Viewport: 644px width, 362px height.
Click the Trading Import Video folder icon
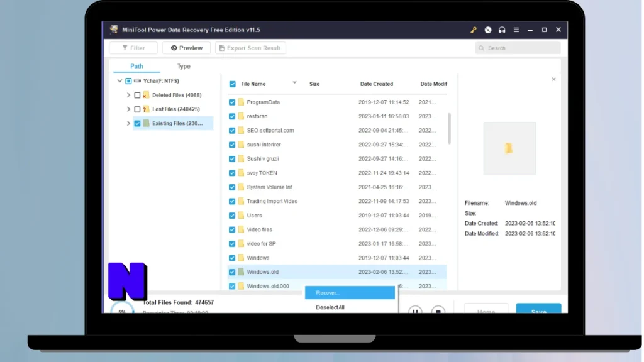click(241, 201)
